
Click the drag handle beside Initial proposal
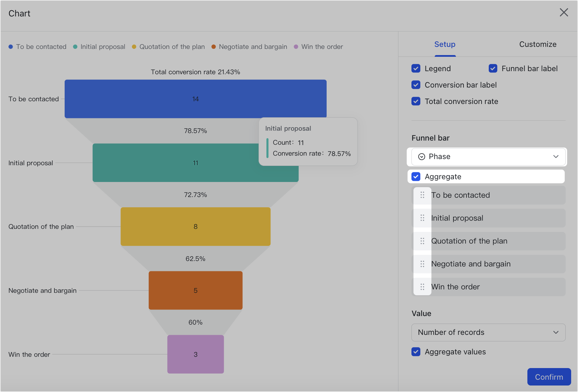(x=422, y=218)
